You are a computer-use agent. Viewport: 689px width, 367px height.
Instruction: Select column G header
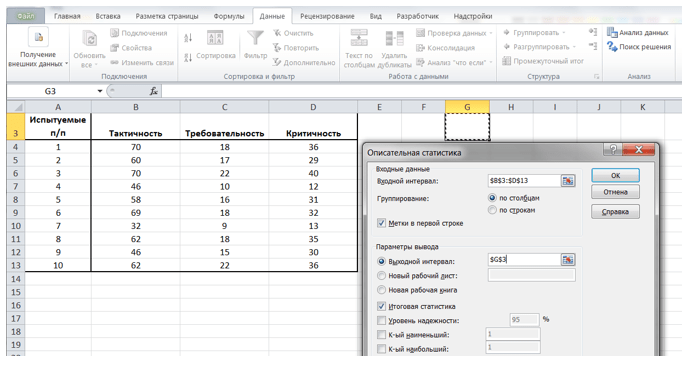(467, 107)
